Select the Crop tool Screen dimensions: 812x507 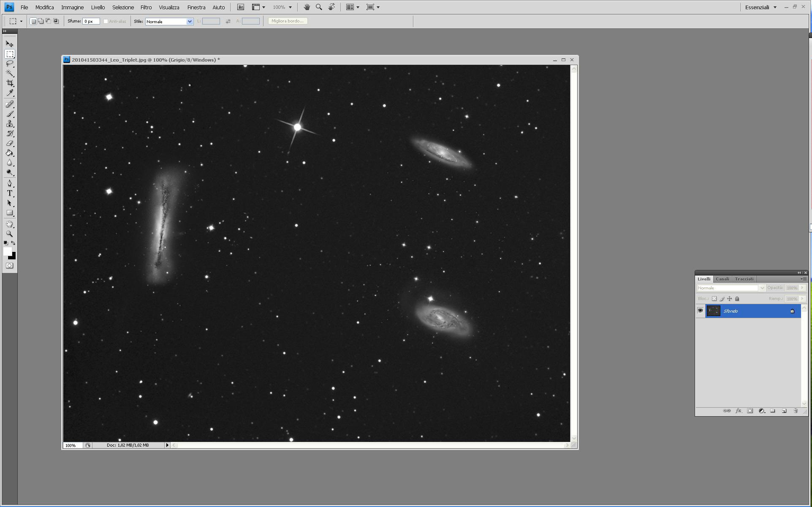click(10, 83)
